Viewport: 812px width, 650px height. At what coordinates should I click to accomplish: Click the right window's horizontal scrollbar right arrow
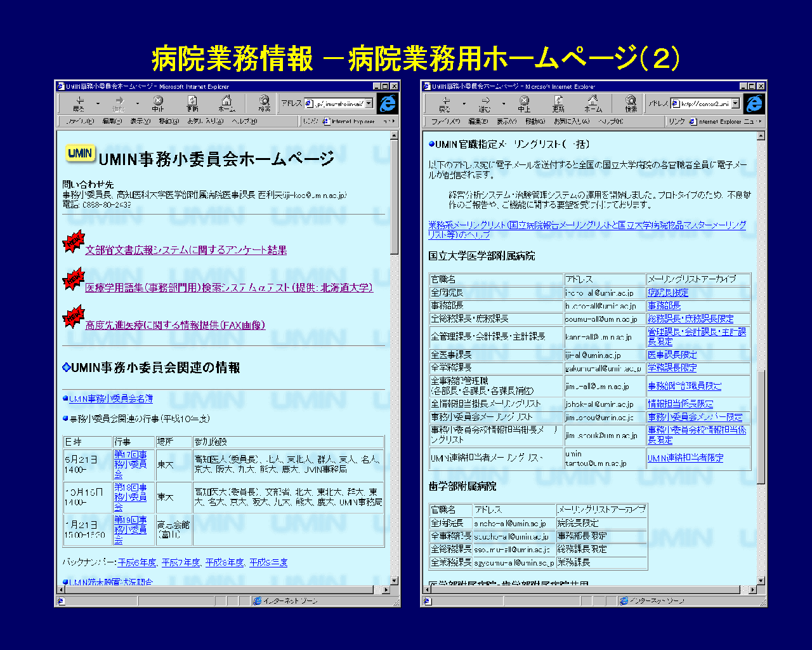click(752, 590)
